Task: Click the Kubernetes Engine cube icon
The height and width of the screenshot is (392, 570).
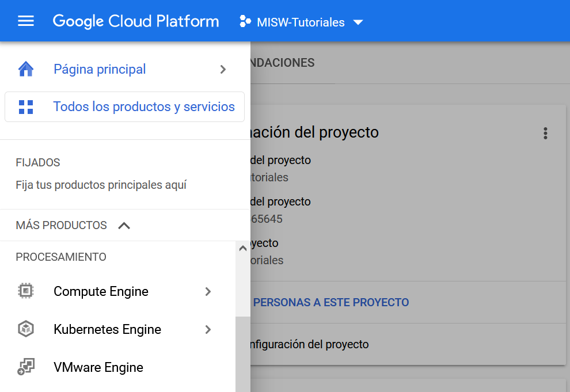Action: pos(26,329)
